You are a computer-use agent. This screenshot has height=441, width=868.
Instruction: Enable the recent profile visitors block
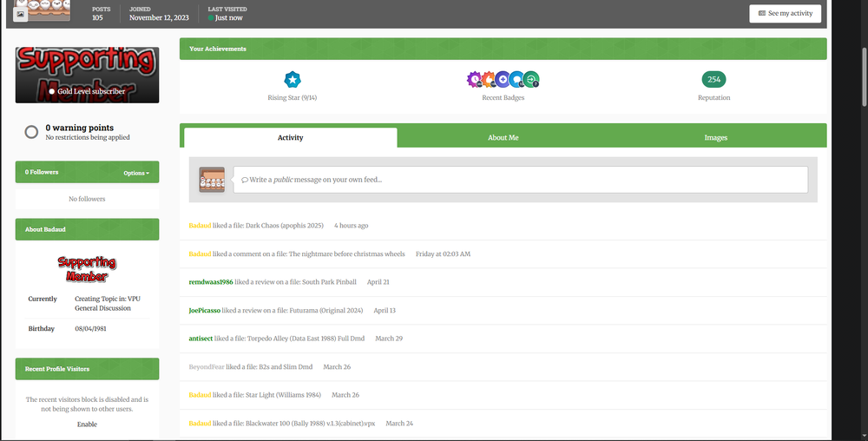pyautogui.click(x=87, y=425)
